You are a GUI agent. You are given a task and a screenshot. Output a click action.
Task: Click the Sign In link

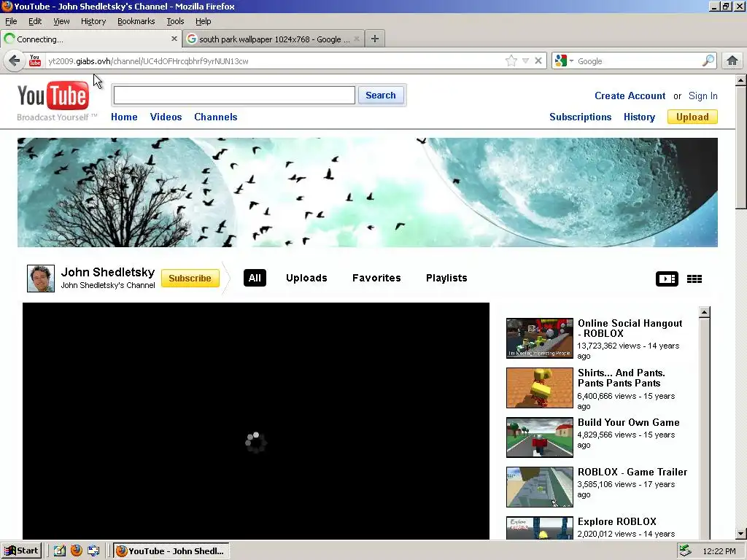[703, 96]
